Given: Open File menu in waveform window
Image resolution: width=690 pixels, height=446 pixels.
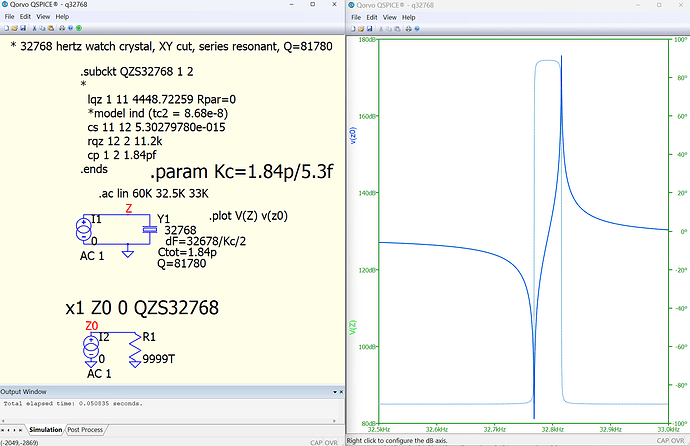Looking at the screenshot, I should (356, 18).
